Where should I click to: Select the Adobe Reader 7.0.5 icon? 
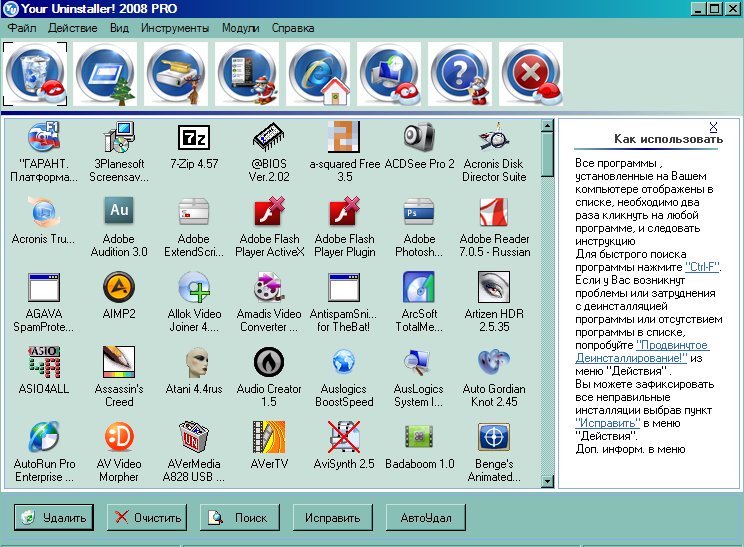point(494,212)
